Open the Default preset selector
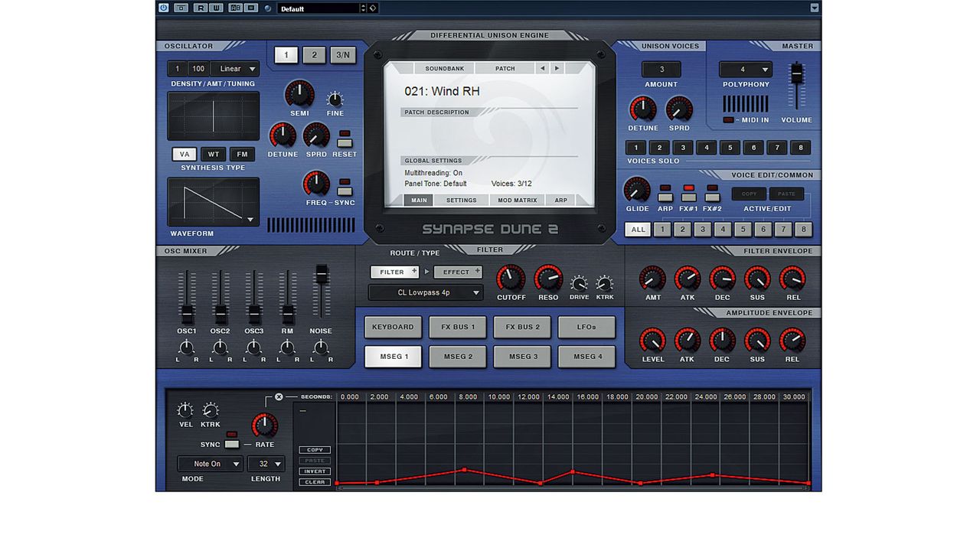The image size is (980, 551). [x=322, y=8]
